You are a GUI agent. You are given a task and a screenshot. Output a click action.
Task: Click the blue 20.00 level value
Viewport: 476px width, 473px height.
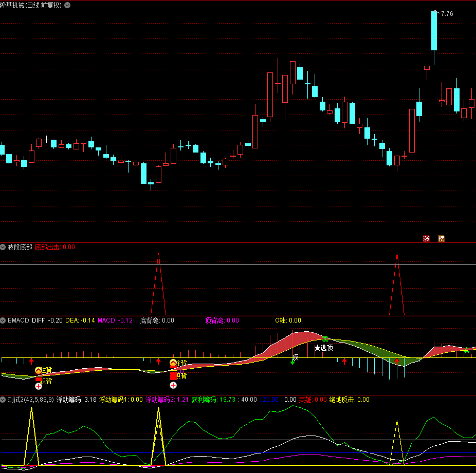click(270, 400)
